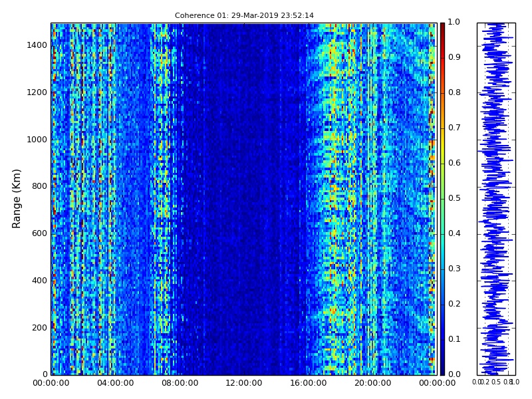The width and height of the screenshot is (532, 399).
Task: Click the 08:00:00 time axis label
Action: [x=180, y=384]
